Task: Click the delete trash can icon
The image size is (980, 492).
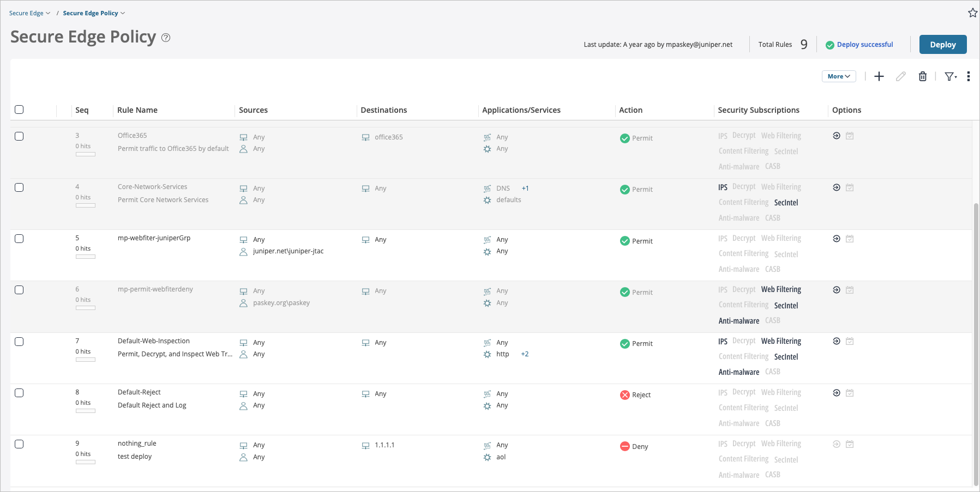Action: [x=922, y=77]
